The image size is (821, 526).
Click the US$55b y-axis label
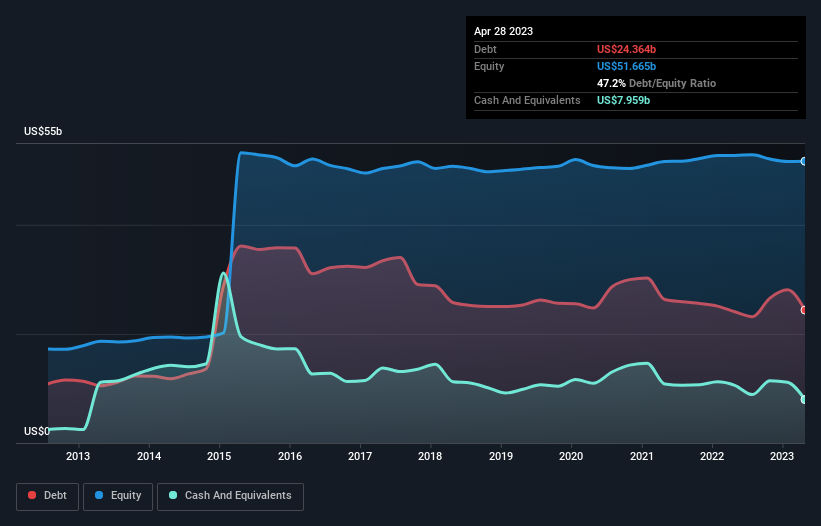click(x=43, y=131)
